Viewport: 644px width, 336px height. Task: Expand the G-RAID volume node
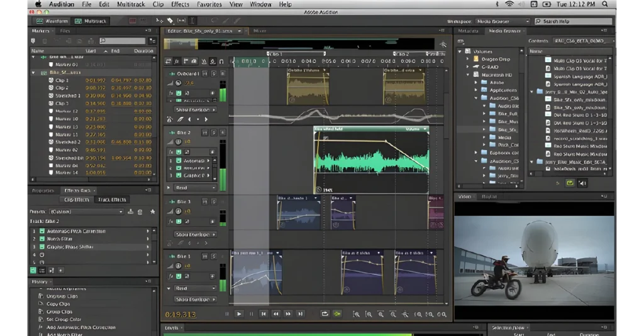click(468, 67)
